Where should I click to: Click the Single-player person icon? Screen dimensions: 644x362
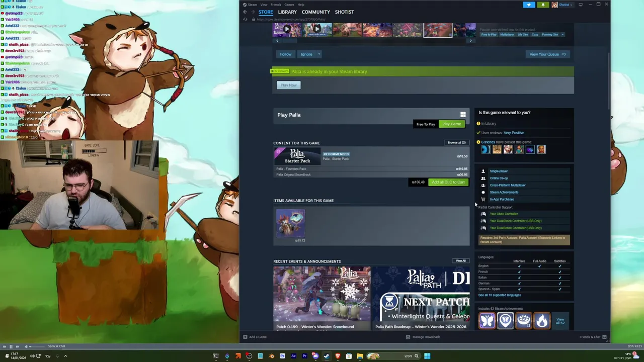click(483, 171)
